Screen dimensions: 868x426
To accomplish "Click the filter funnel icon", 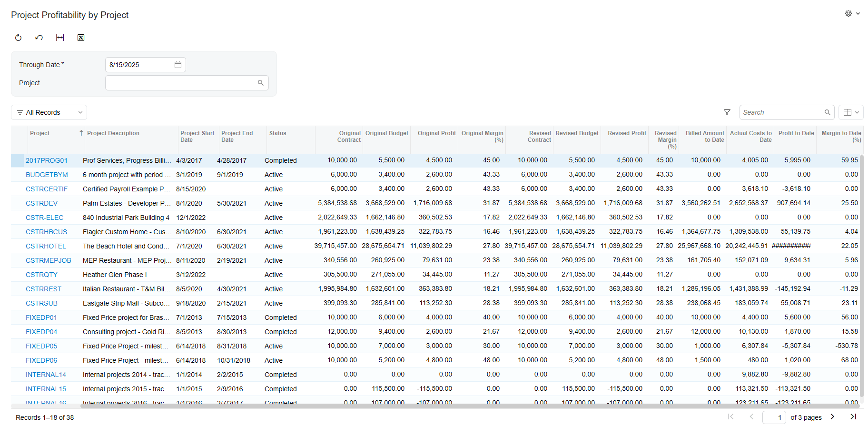I will point(727,112).
